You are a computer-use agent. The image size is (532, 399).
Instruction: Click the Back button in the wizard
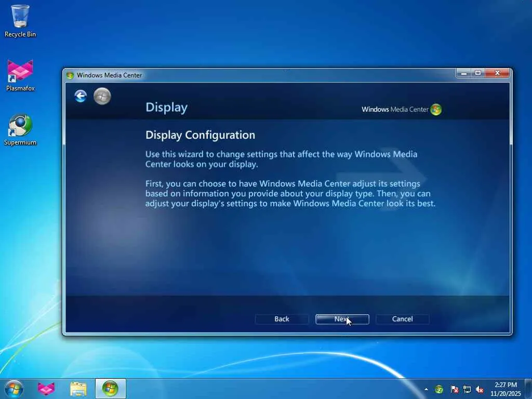(x=282, y=319)
